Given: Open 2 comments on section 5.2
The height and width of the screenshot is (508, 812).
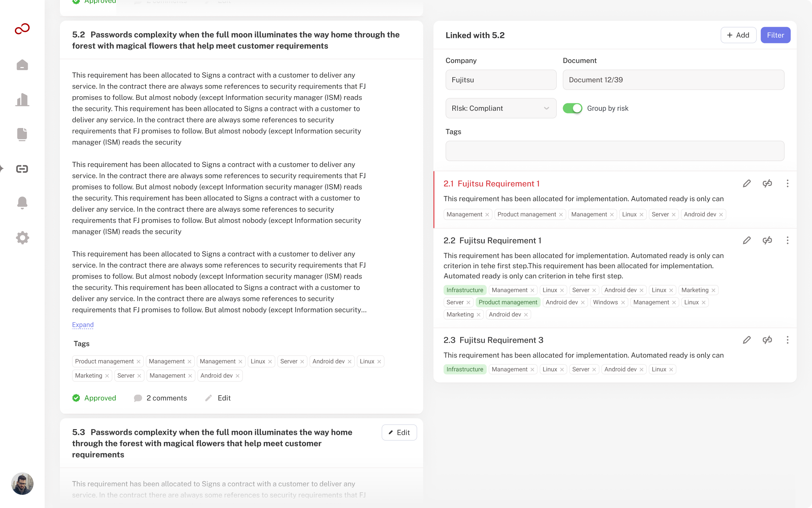Looking at the screenshot, I should tap(161, 398).
